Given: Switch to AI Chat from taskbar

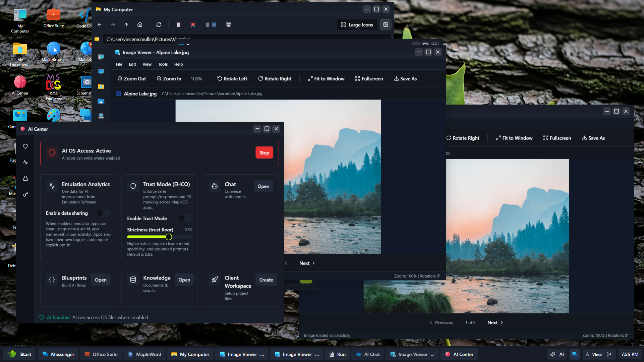Looking at the screenshot, I should point(368,354).
